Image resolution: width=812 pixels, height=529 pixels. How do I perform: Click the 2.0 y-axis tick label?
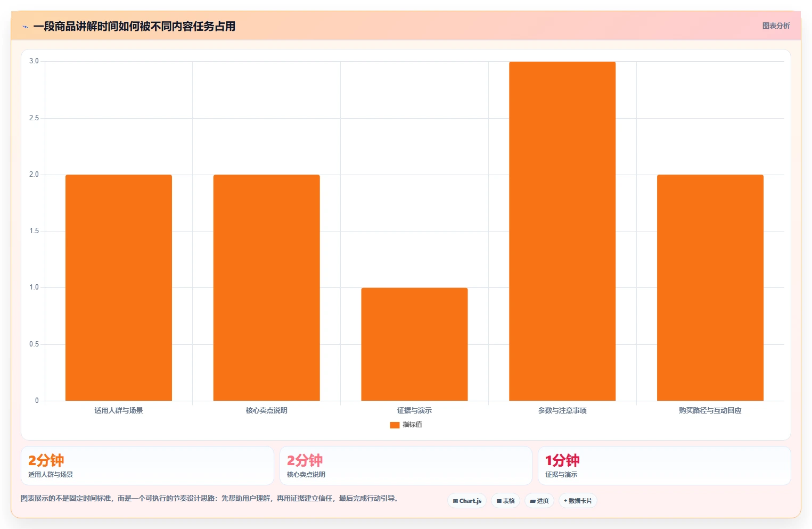point(34,175)
